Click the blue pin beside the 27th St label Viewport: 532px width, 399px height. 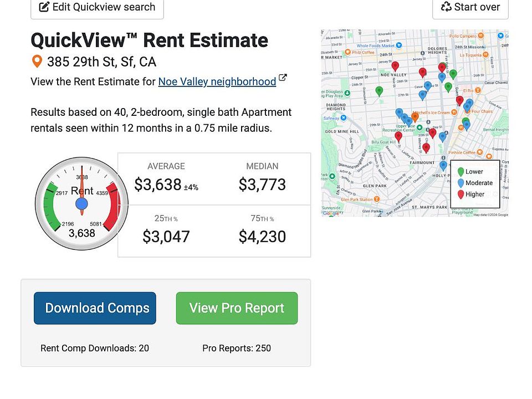point(422,95)
